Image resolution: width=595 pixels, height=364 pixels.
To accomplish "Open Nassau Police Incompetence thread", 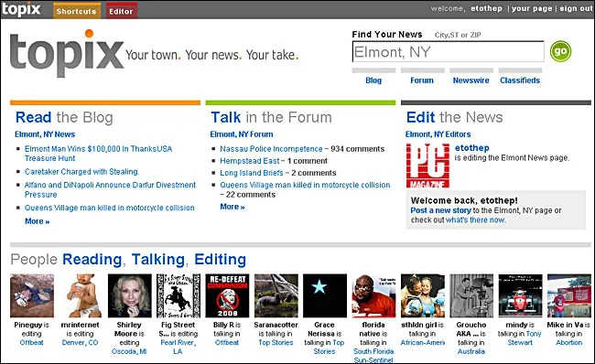I will (271, 149).
